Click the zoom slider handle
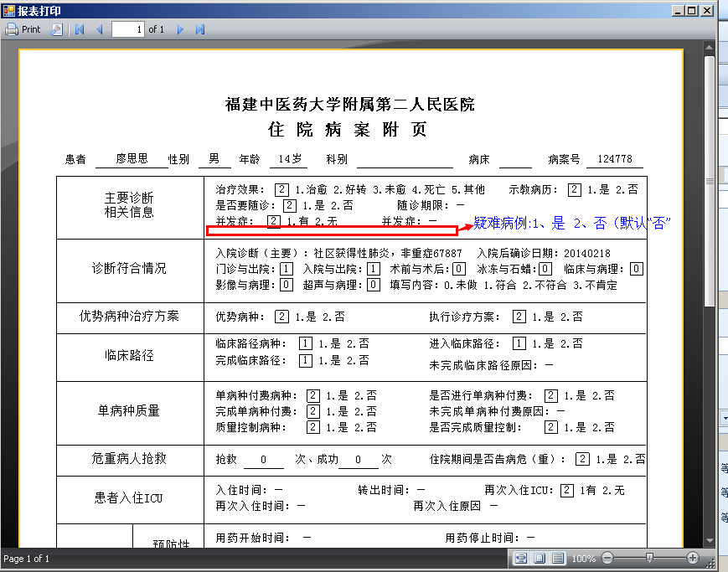Screen dimensions: 728x572 pos(649,558)
